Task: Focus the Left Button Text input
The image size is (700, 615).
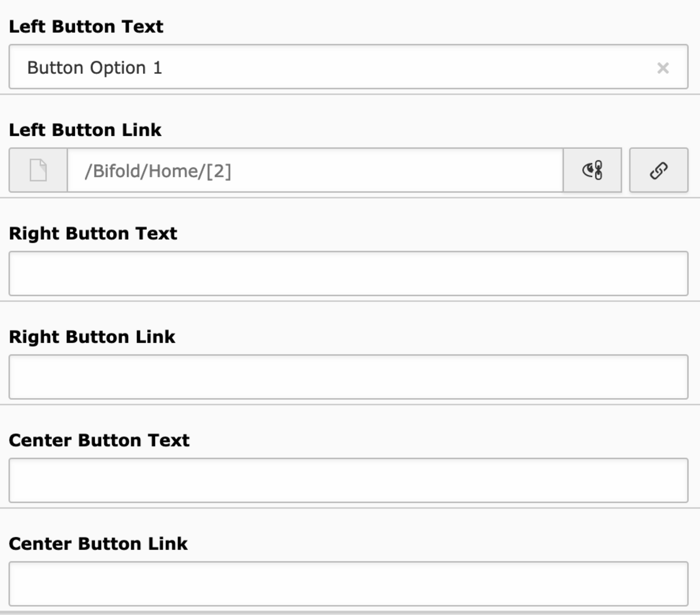Action: [x=348, y=67]
